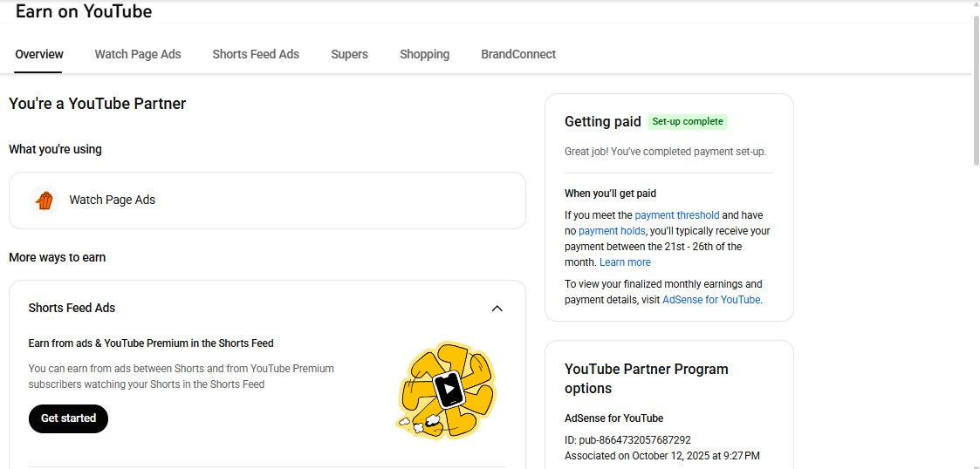The image size is (980, 469).
Task: Click the Shorts Feed Ads heading
Action: pyautogui.click(x=72, y=308)
